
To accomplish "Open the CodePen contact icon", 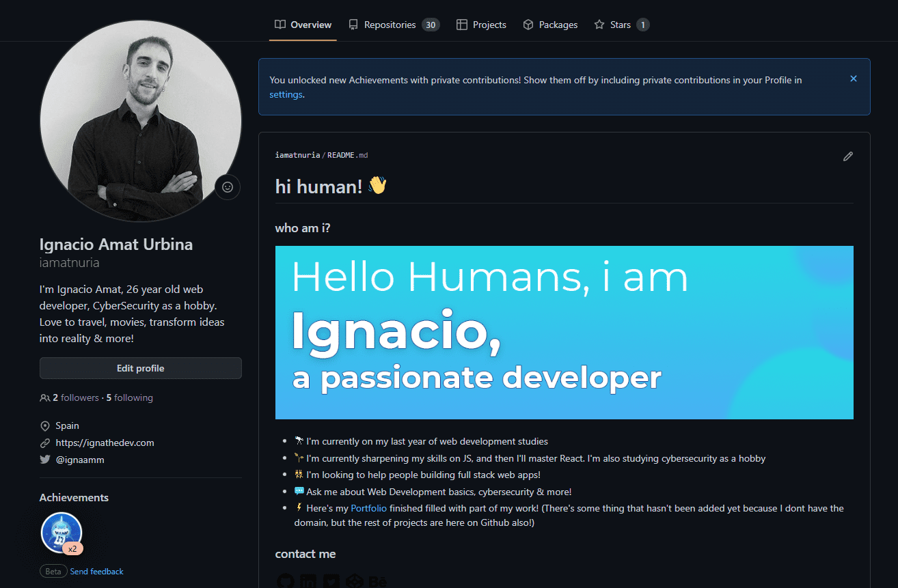I will pyautogui.click(x=354, y=582).
